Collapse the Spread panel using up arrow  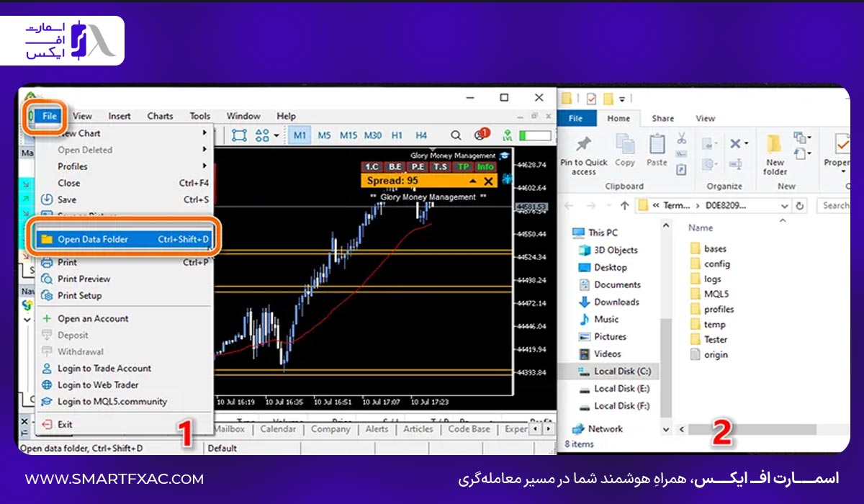[x=473, y=181]
